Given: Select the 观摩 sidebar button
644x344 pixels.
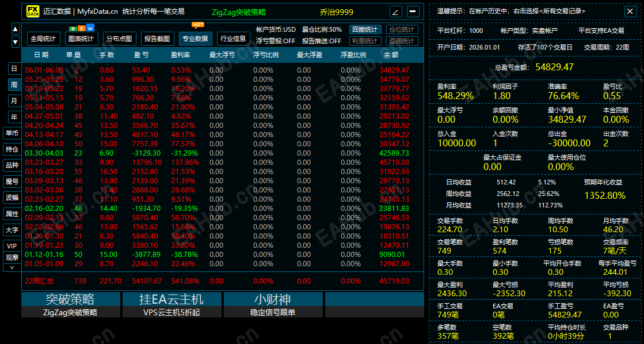Looking at the screenshot, I should 12,258.
